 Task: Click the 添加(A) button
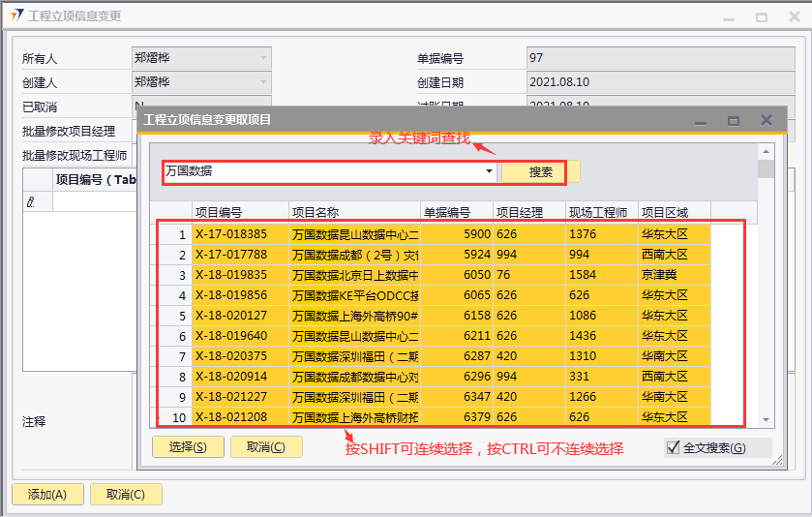(46, 494)
